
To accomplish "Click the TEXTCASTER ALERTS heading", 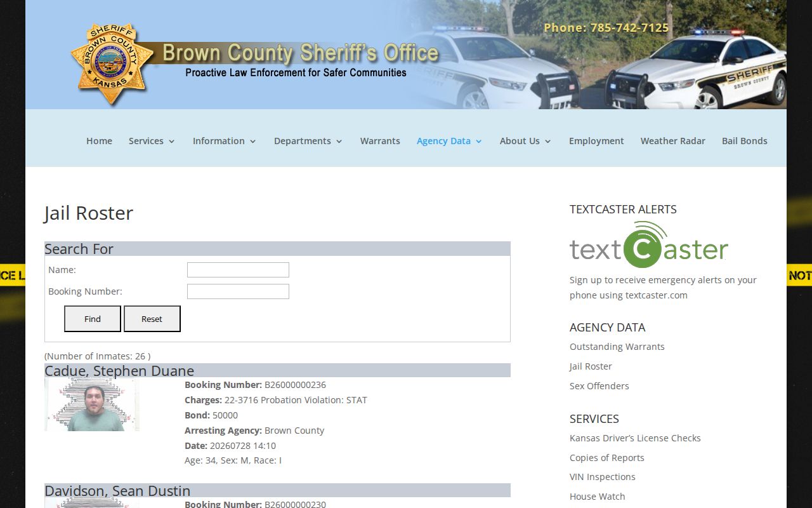I will click(x=623, y=209).
